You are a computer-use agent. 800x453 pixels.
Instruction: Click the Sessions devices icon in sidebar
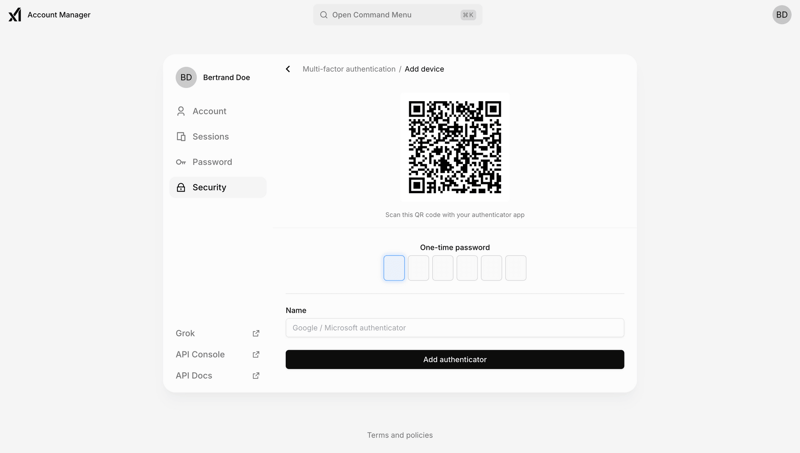[x=181, y=136]
